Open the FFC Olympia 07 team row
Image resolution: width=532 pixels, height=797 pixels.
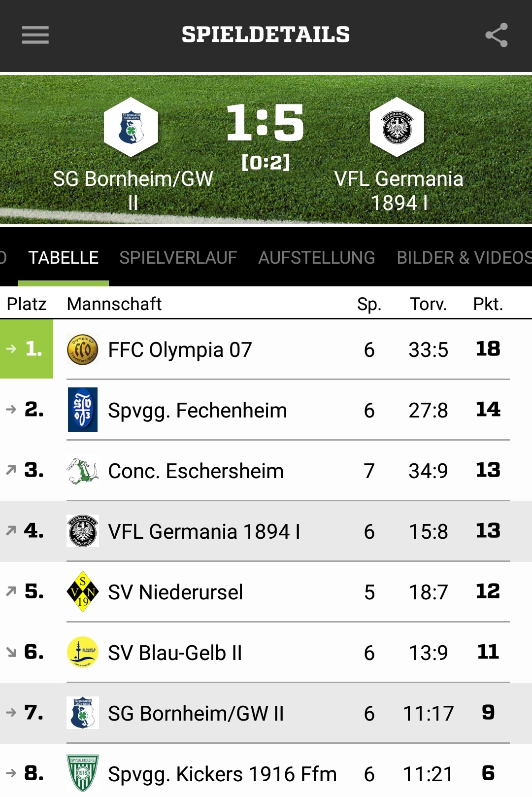[x=266, y=349]
